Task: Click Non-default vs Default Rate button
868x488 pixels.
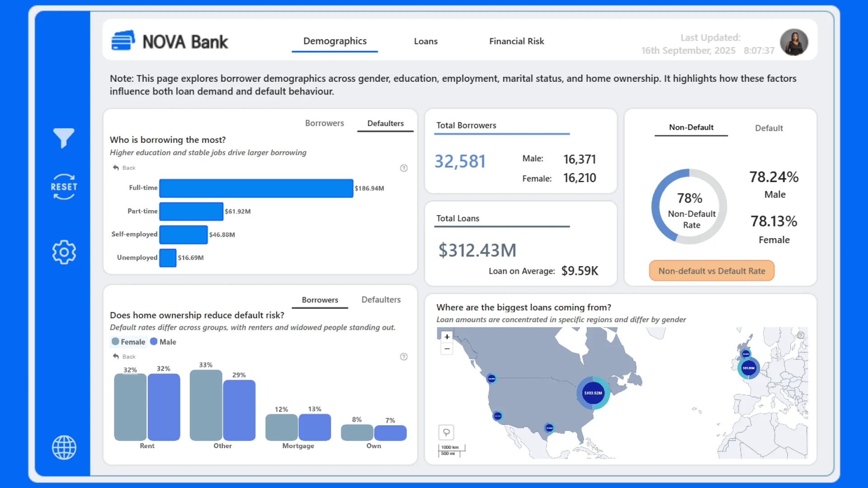Action: (712, 271)
